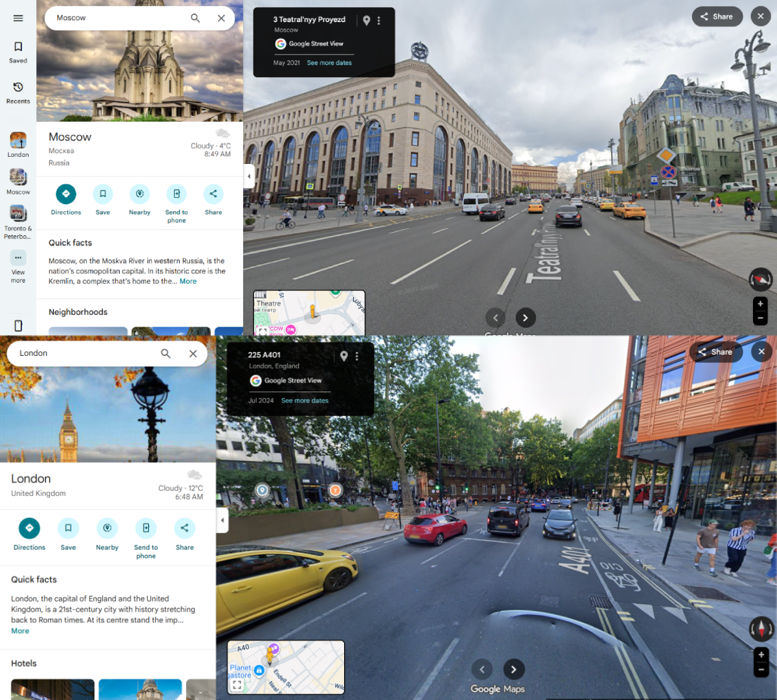Go to previous London Street View image
This screenshot has height=700, width=777.
[x=482, y=670]
